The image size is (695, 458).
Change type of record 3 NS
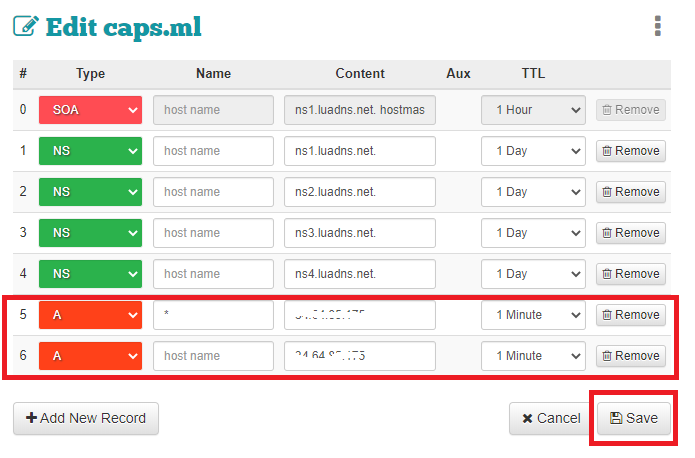coord(90,233)
